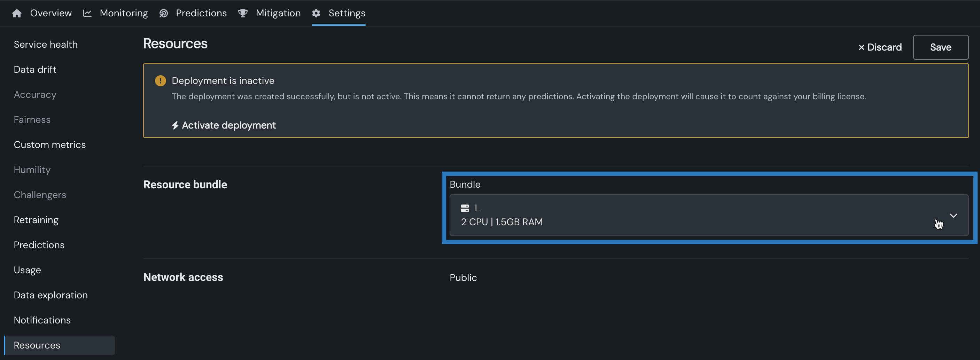The image size is (980, 360).
Task: Select Custom metrics in sidebar
Action: (49, 145)
